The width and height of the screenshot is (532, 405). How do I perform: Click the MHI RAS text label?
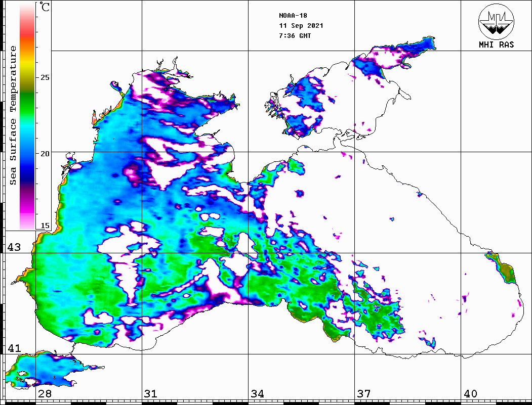pyautogui.click(x=496, y=45)
